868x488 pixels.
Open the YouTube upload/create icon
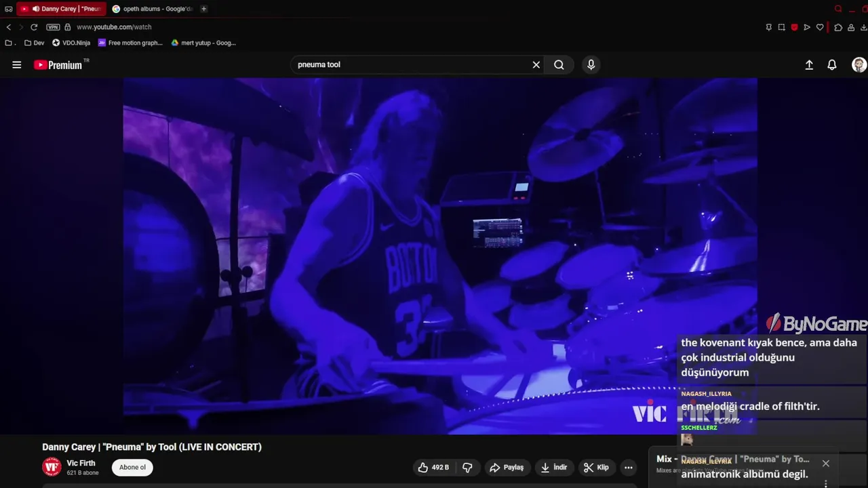click(x=809, y=65)
